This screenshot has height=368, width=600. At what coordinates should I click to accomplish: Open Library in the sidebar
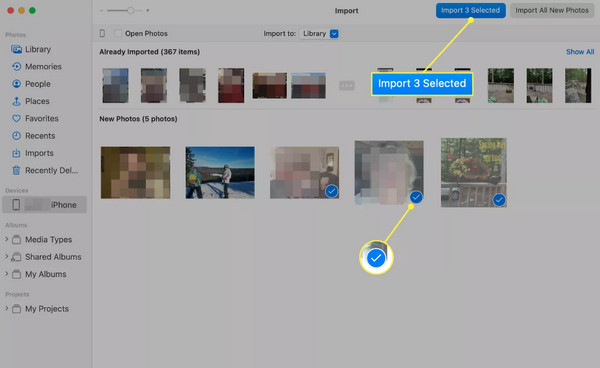[x=38, y=49]
